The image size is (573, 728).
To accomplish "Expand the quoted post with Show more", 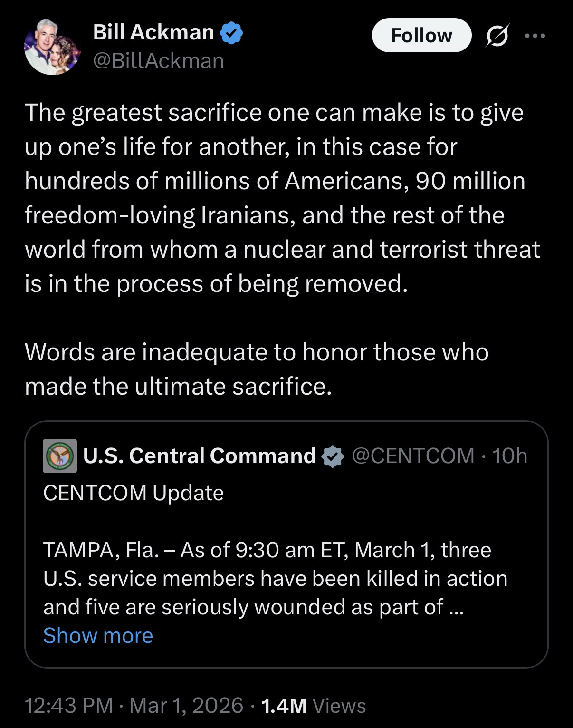I will [x=98, y=635].
